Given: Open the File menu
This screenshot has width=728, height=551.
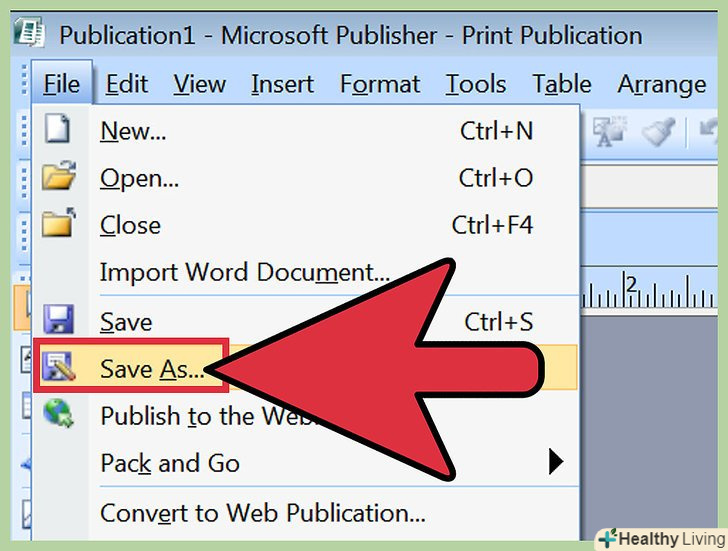Looking at the screenshot, I should tap(62, 84).
